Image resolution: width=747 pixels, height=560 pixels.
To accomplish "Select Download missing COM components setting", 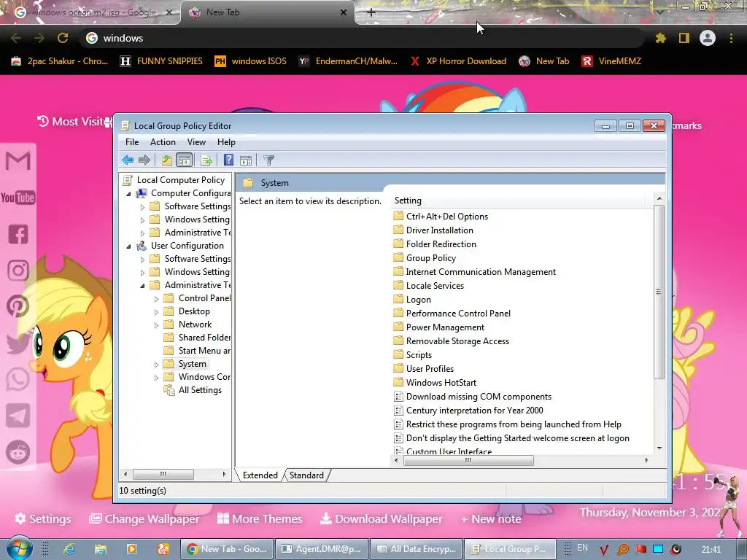I will click(473, 396).
